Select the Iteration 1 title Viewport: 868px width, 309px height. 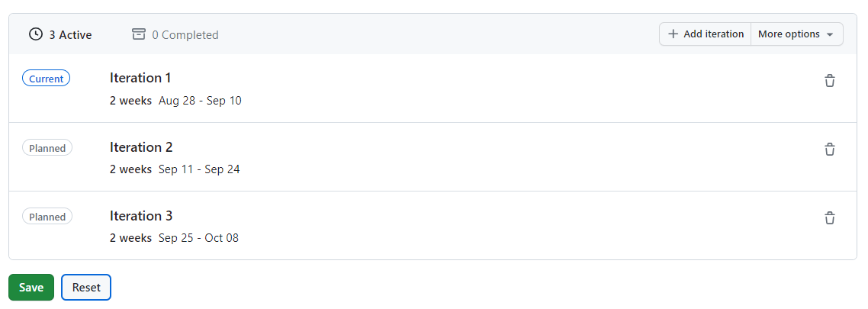(140, 78)
